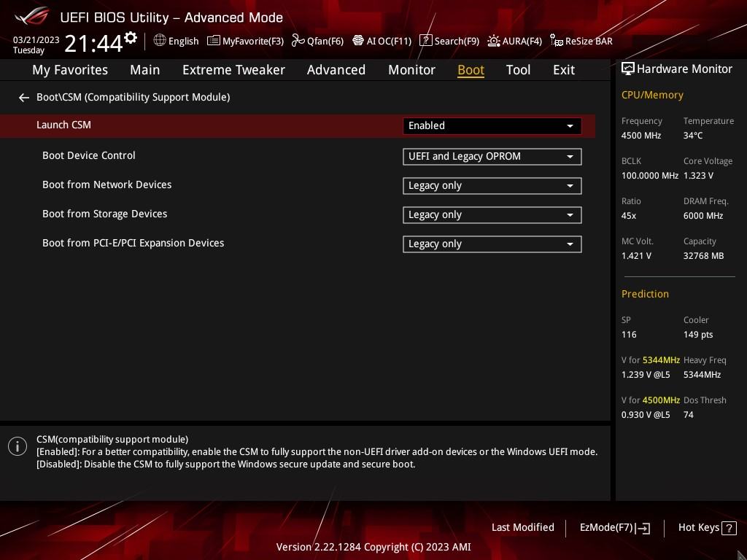Image resolution: width=747 pixels, height=560 pixels.
Task: Select the Launch CSM row label
Action: [63, 125]
